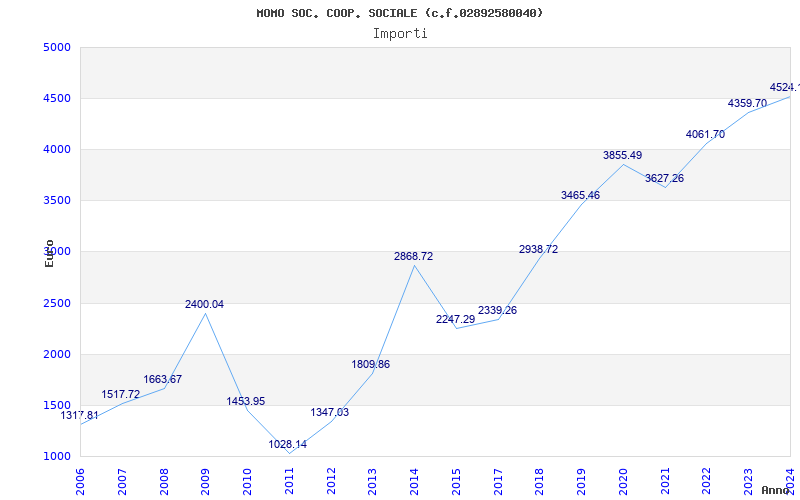Image resolution: width=800 pixels, height=500 pixels.
Task: Select the 1347.03 data label
Action: click(330, 412)
